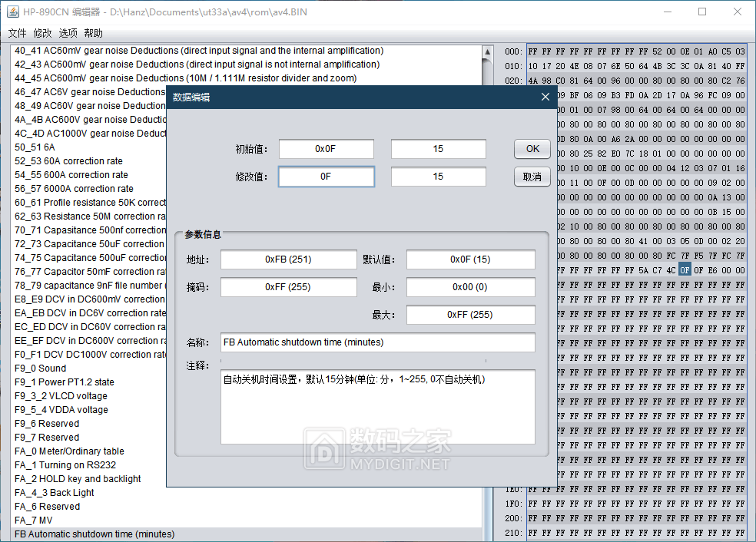
Task: Click the 名称 name field
Action: click(377, 342)
